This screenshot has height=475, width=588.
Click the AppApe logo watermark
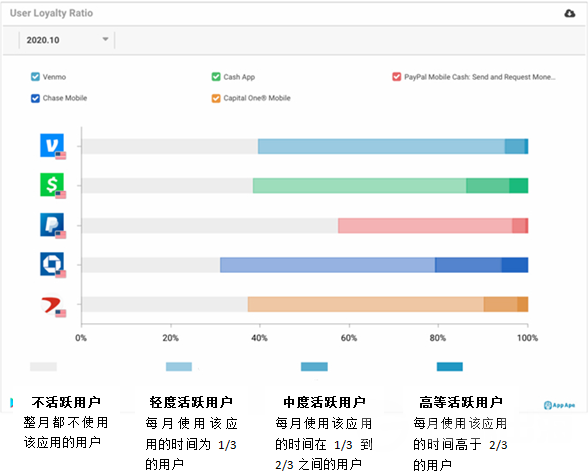(559, 405)
